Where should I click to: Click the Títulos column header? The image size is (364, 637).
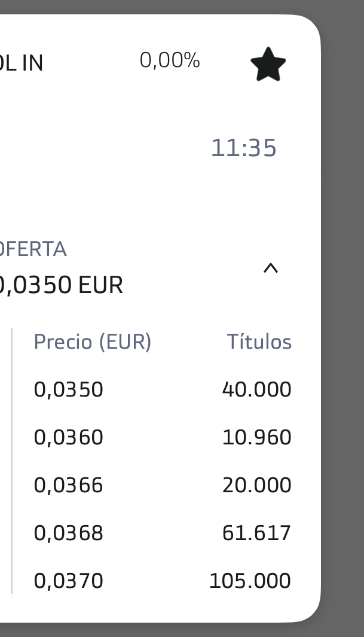259,342
